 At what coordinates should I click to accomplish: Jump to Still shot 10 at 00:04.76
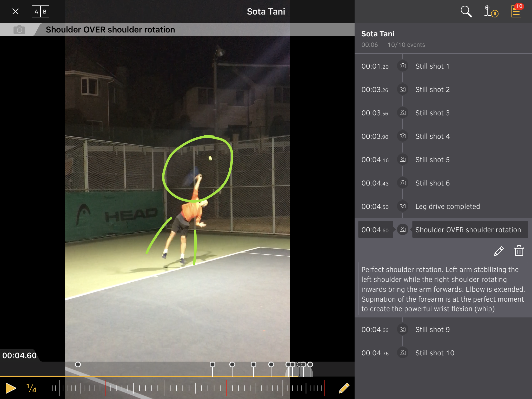(435, 353)
